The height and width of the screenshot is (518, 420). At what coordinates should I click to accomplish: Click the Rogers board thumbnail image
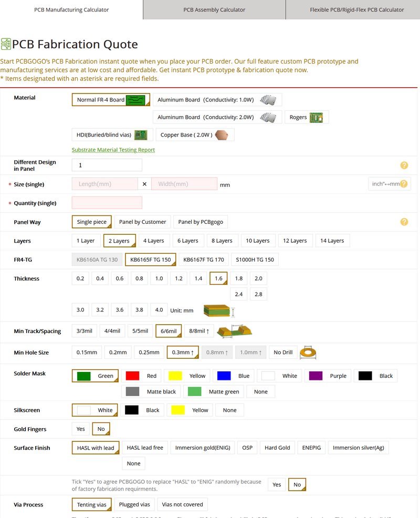[316, 117]
